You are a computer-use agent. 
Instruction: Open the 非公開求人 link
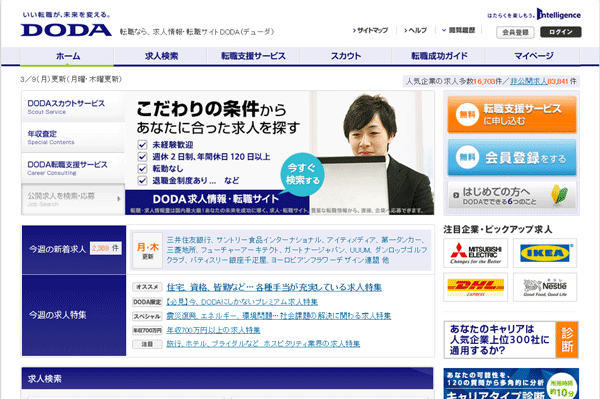coord(528,81)
